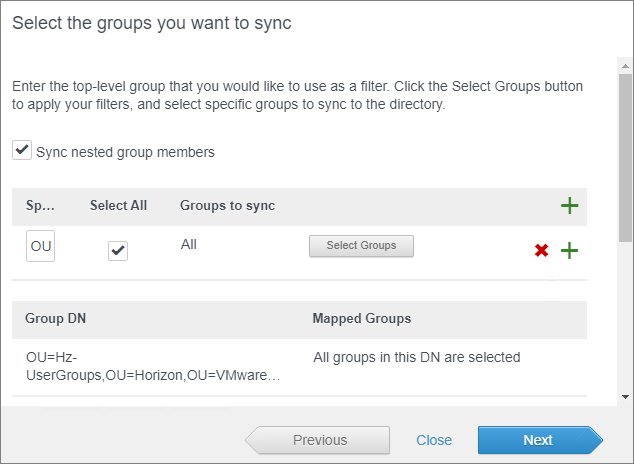
Task: Click the green plus icon in header row
Action: 569,206
